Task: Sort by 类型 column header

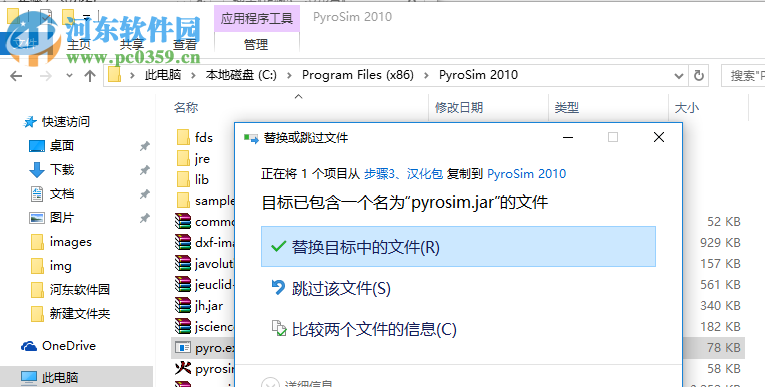Action: [x=566, y=107]
